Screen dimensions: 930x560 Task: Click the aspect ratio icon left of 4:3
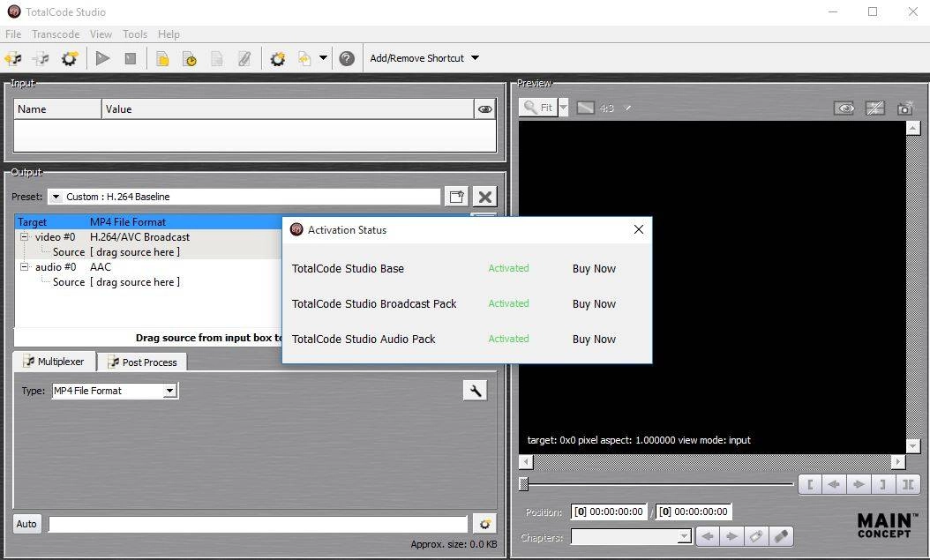click(585, 108)
